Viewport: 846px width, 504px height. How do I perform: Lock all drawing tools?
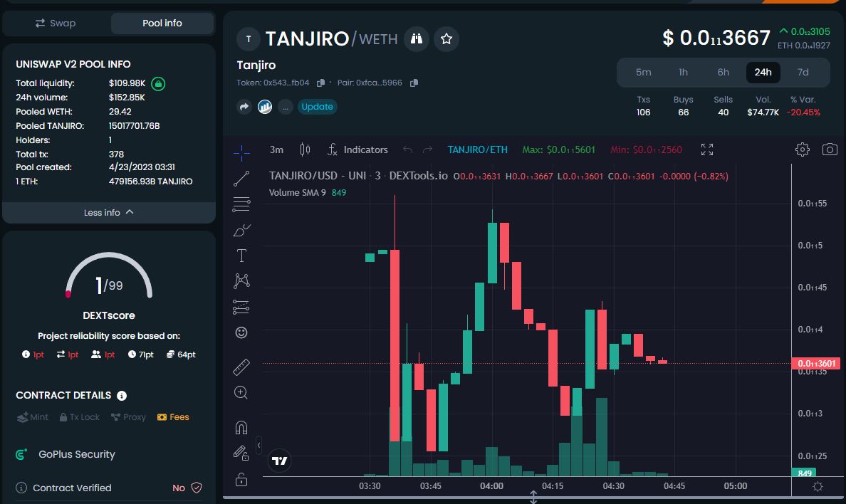pyautogui.click(x=241, y=479)
